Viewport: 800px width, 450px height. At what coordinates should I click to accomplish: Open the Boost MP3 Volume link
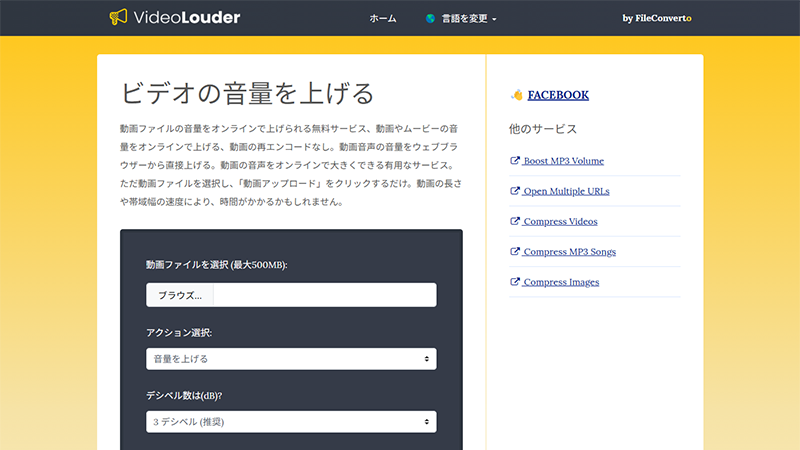(x=563, y=161)
